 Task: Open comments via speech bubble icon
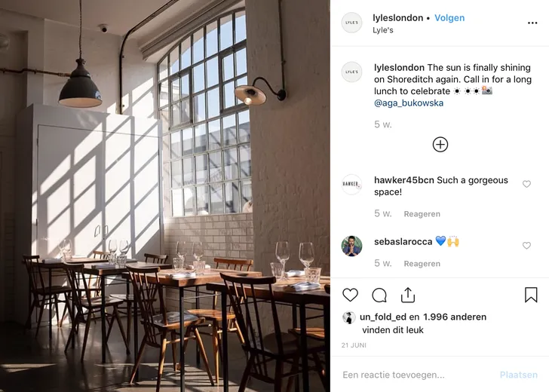379,295
